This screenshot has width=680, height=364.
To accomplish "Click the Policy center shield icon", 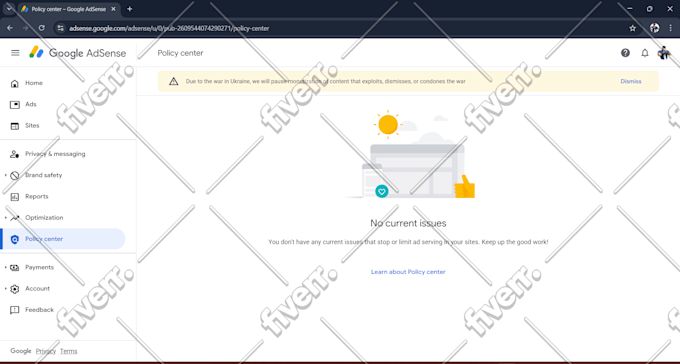I will click(15, 239).
